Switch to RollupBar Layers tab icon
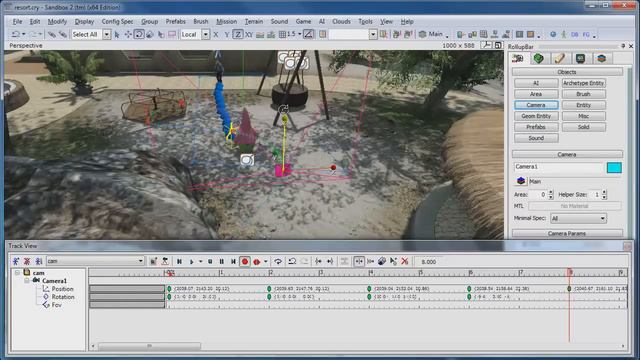 (x=601, y=58)
